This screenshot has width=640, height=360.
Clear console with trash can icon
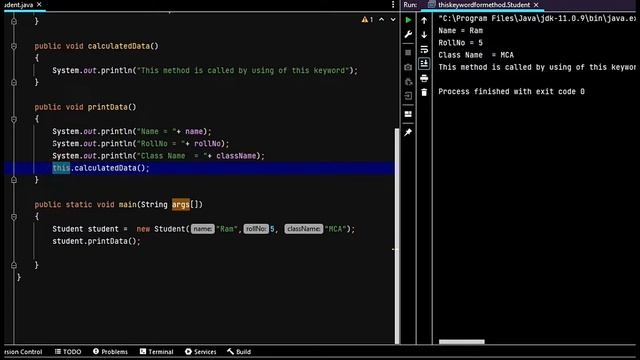click(424, 92)
